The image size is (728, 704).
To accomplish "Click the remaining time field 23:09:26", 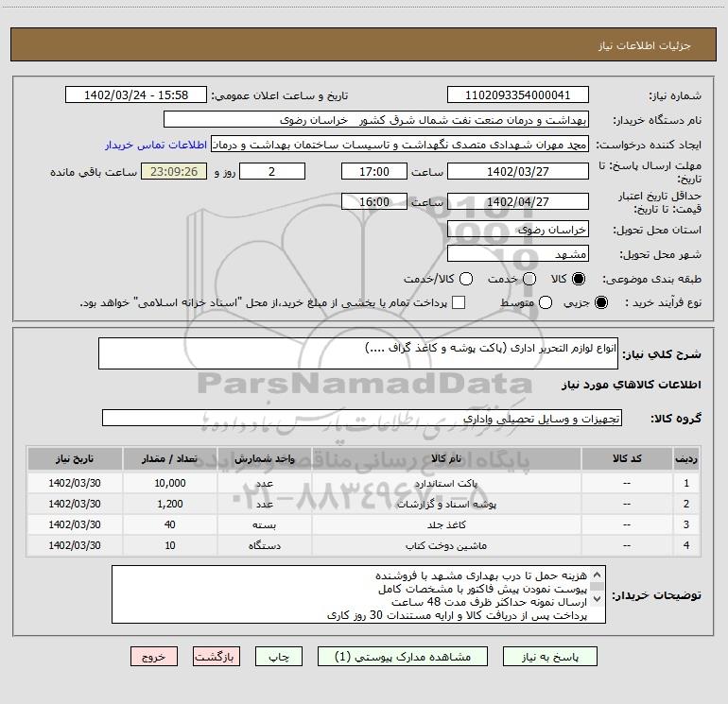I will coord(174,171).
